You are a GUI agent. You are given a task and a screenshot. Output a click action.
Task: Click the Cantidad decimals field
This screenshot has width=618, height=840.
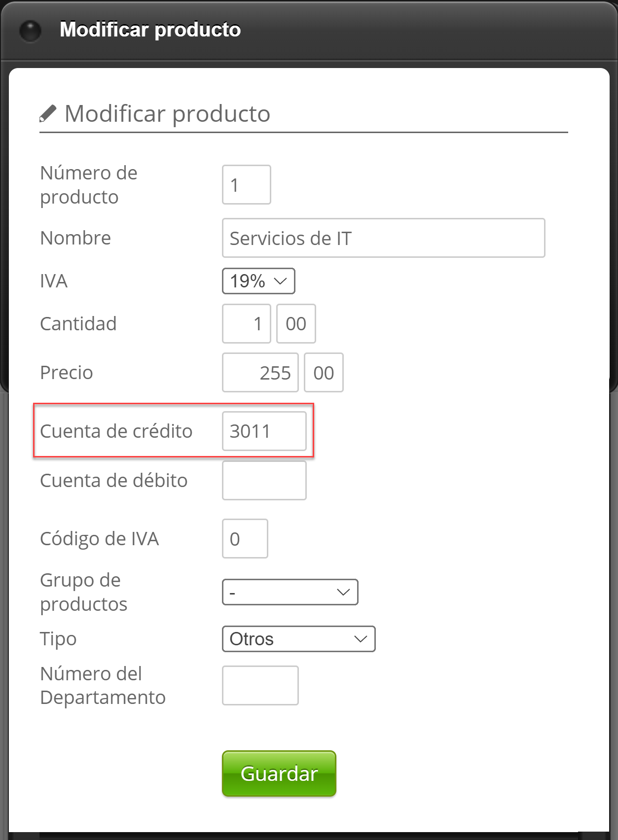tap(296, 324)
